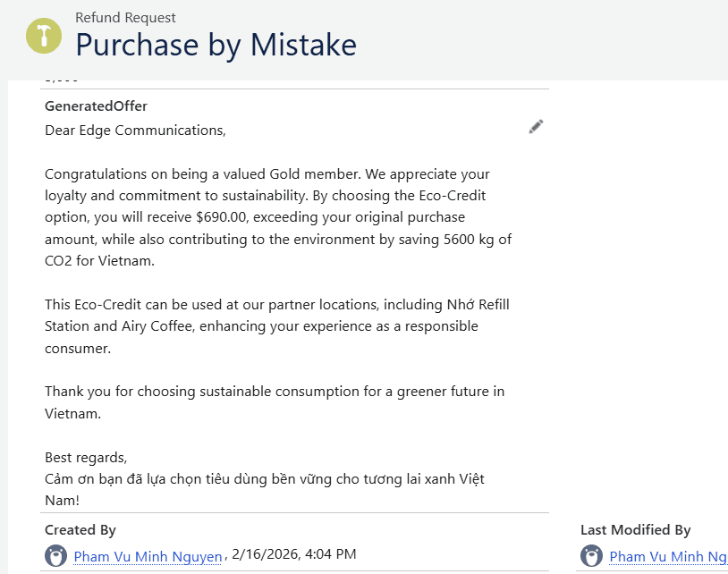This screenshot has height=574, width=728.
Task: Click the Vietnamese closing sentence
Action: [265, 479]
